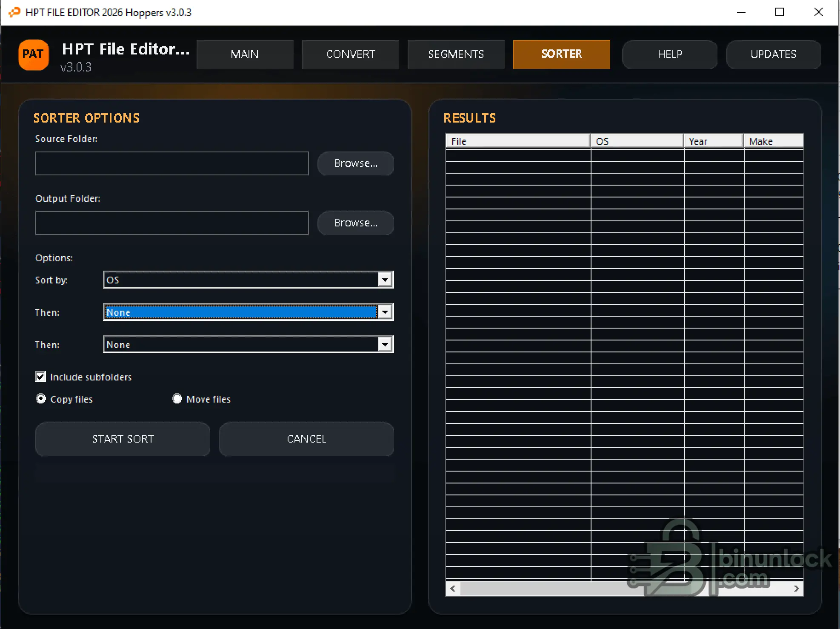The height and width of the screenshot is (629, 840).
Task: Browse for the Output Folder
Action: (x=356, y=223)
